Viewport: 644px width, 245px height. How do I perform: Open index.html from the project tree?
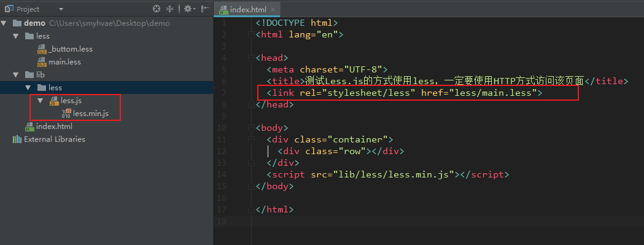[x=54, y=126]
